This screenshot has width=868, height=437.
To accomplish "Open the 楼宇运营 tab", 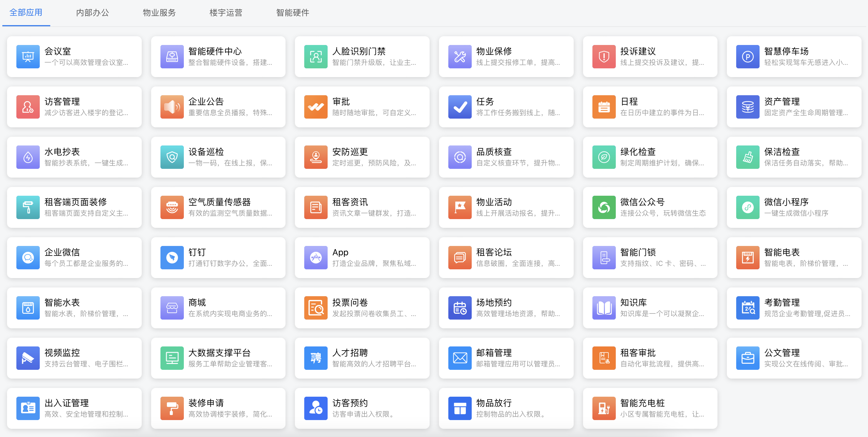I will coord(226,13).
